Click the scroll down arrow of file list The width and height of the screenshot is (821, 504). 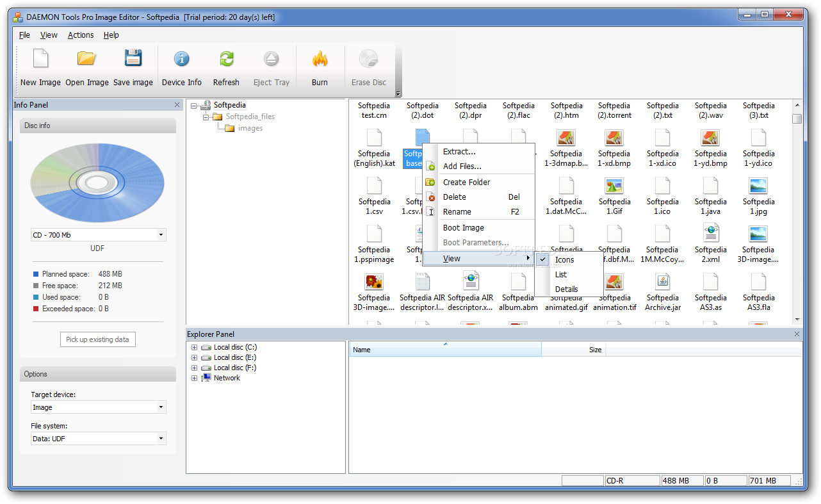797,319
